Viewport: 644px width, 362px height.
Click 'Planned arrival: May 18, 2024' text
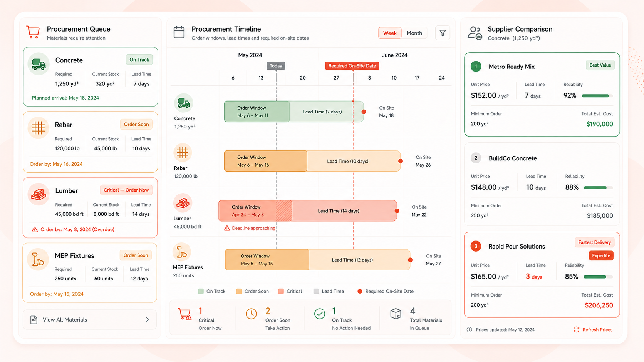pos(65,98)
